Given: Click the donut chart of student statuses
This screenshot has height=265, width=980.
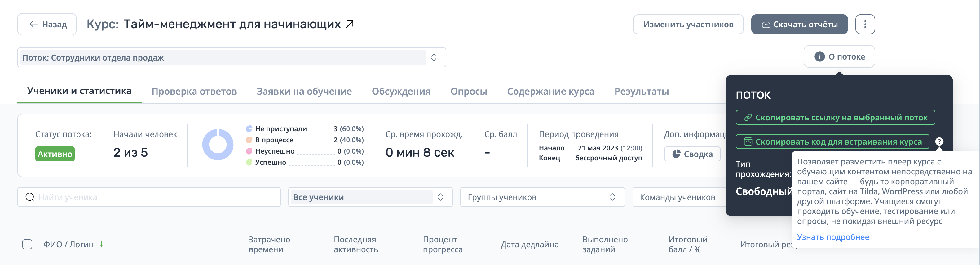Looking at the screenshot, I should pos(218,145).
